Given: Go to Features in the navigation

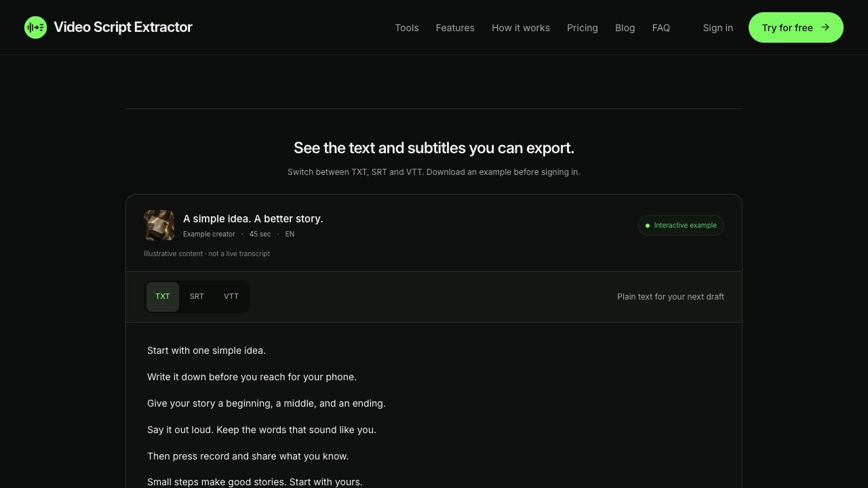Looking at the screenshot, I should [455, 28].
